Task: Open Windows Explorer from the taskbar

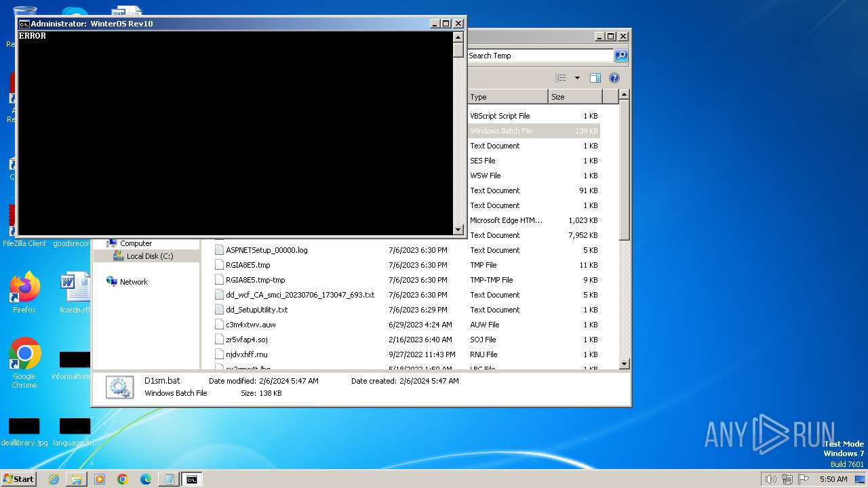Action: tap(77, 479)
